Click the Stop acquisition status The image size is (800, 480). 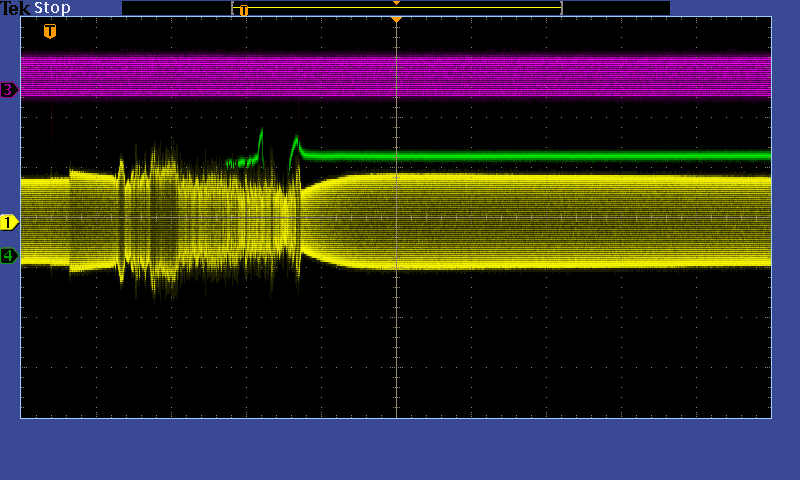point(52,8)
